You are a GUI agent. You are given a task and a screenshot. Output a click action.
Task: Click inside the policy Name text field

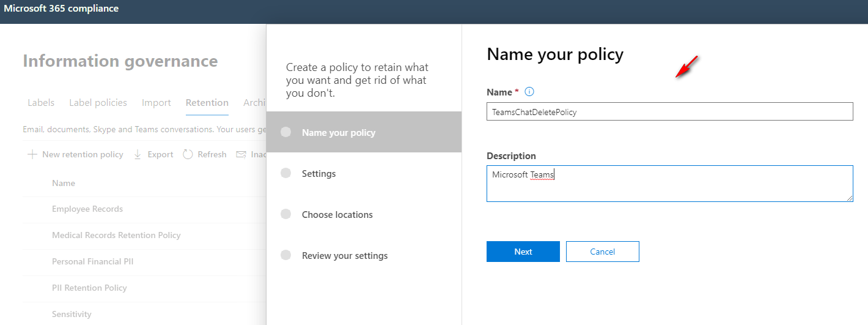tap(669, 112)
